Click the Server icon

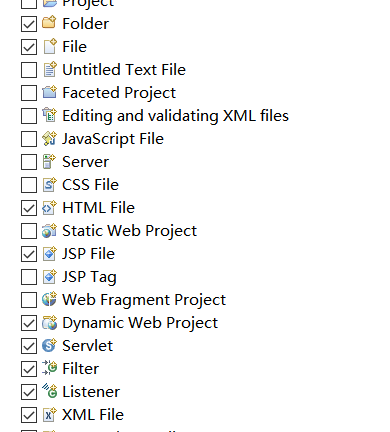tap(49, 161)
